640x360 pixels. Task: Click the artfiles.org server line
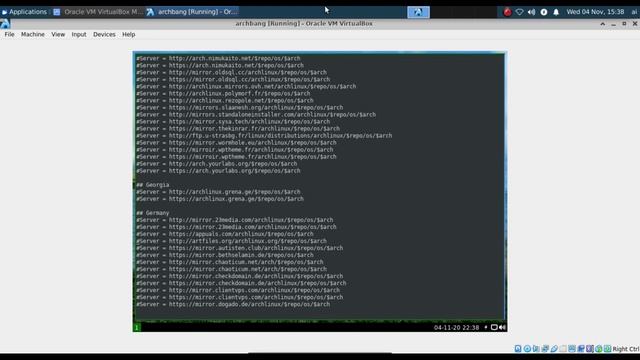click(231, 241)
